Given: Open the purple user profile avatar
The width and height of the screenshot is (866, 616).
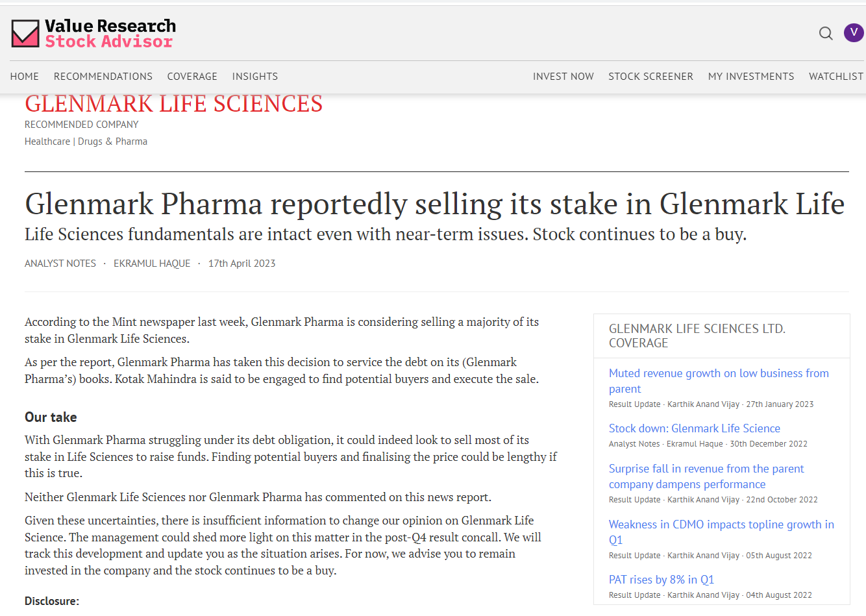Looking at the screenshot, I should point(853,32).
